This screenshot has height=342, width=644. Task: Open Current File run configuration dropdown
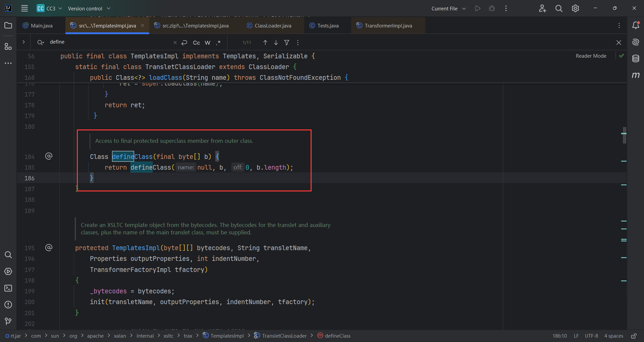tap(448, 8)
